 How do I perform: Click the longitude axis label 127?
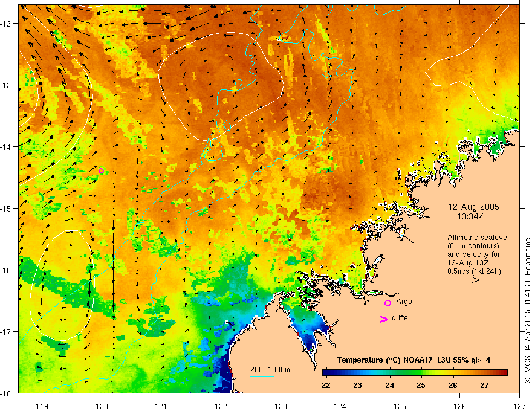tap(519, 406)
